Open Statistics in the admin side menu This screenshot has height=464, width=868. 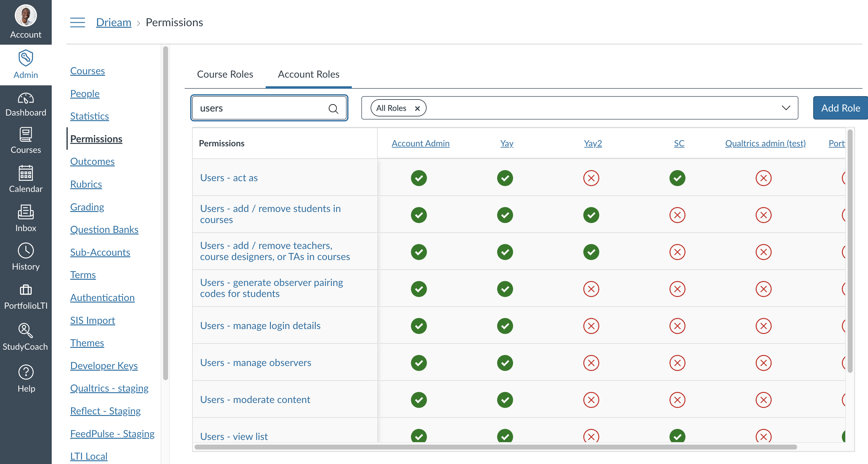(x=90, y=116)
